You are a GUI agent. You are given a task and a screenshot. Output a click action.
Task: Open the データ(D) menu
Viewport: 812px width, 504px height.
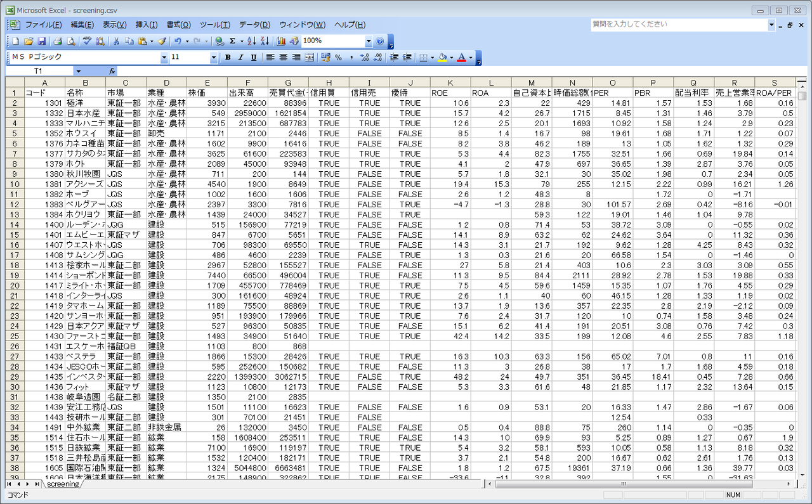(x=254, y=25)
